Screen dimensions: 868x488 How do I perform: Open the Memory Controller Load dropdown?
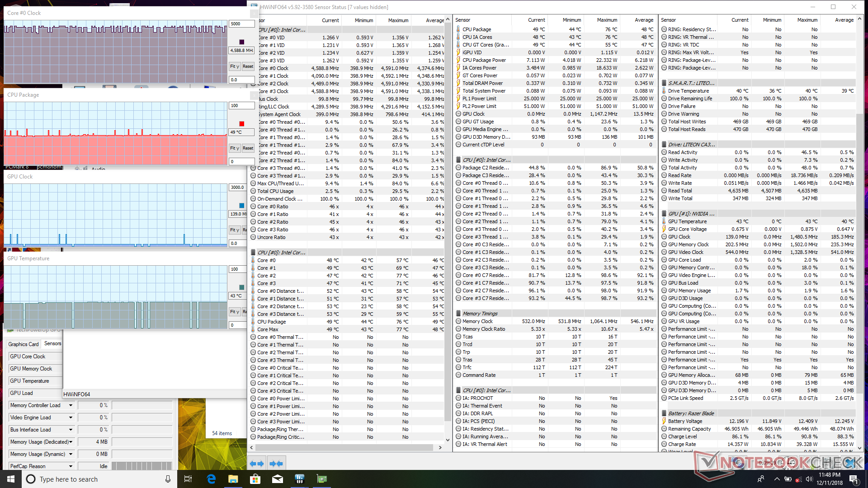click(71, 405)
